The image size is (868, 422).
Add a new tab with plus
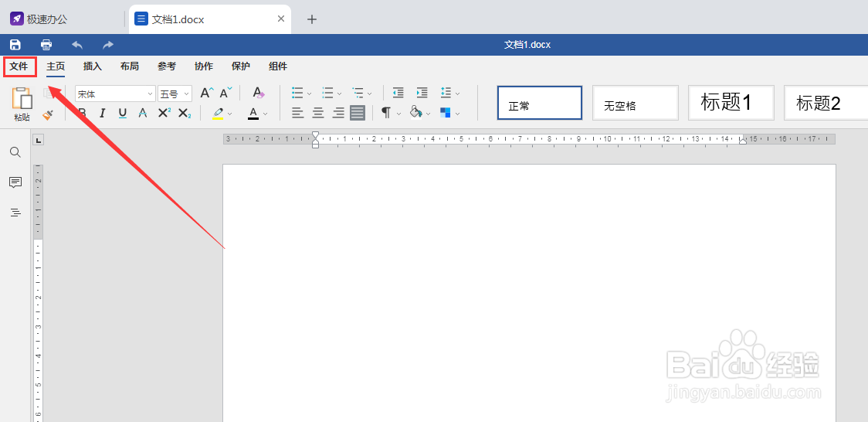(312, 19)
